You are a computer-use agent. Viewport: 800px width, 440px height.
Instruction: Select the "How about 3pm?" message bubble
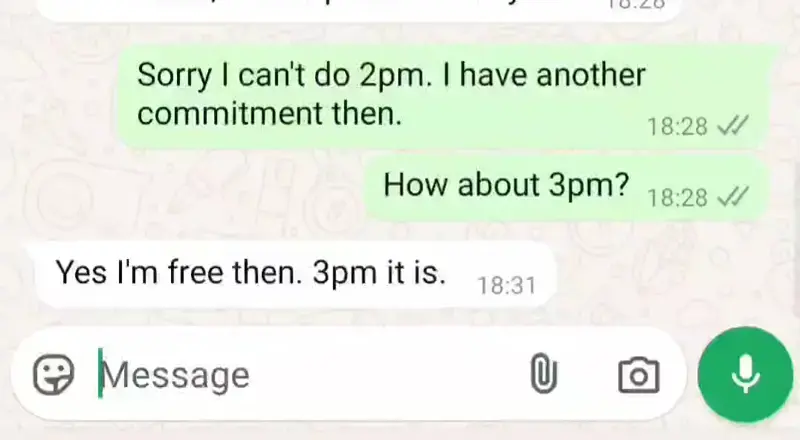tap(566, 187)
